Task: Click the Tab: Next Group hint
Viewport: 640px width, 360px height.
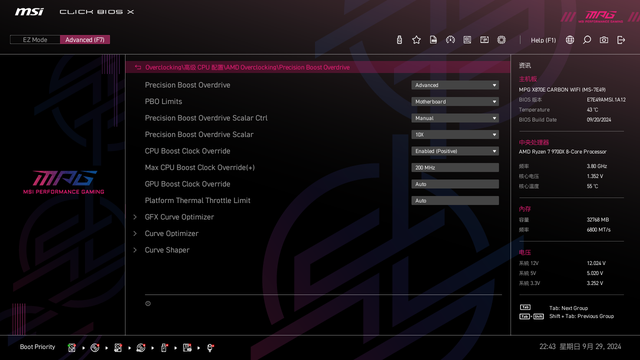Action: pos(568,308)
